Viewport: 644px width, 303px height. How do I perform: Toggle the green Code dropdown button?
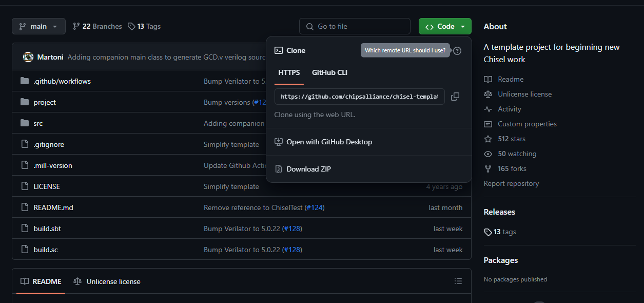click(445, 26)
